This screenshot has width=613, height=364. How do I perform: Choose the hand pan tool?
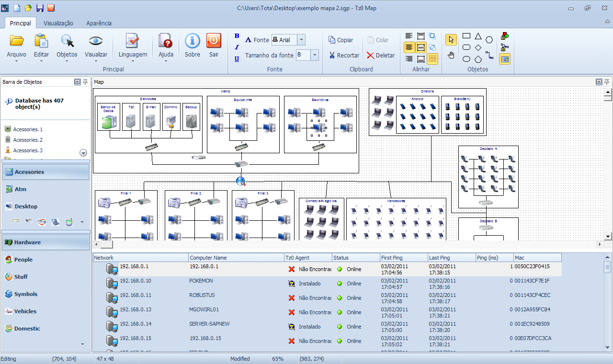[451, 56]
